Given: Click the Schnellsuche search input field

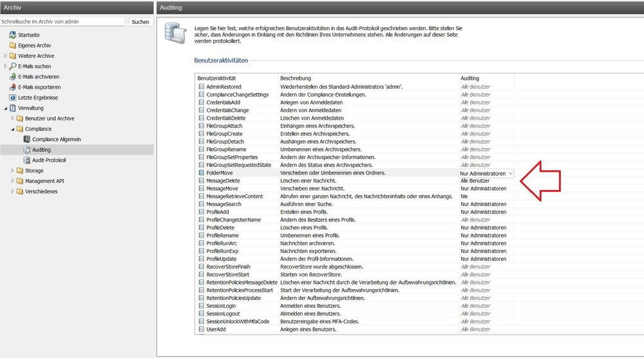Looking at the screenshot, I should [x=62, y=22].
